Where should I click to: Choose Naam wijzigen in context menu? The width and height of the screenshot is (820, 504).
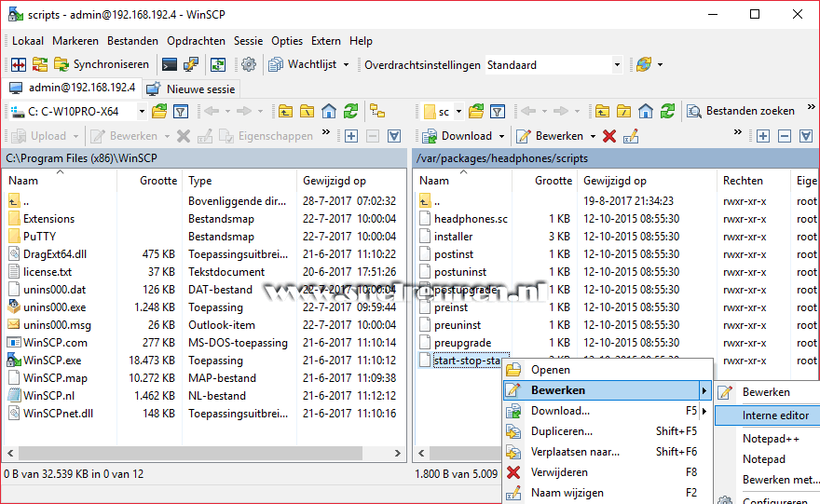coord(608,493)
